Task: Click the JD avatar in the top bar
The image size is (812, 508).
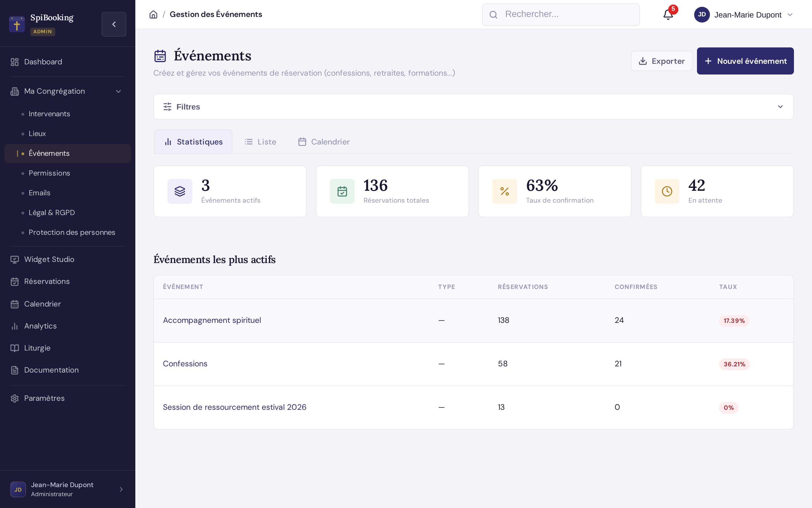Action: click(701, 14)
